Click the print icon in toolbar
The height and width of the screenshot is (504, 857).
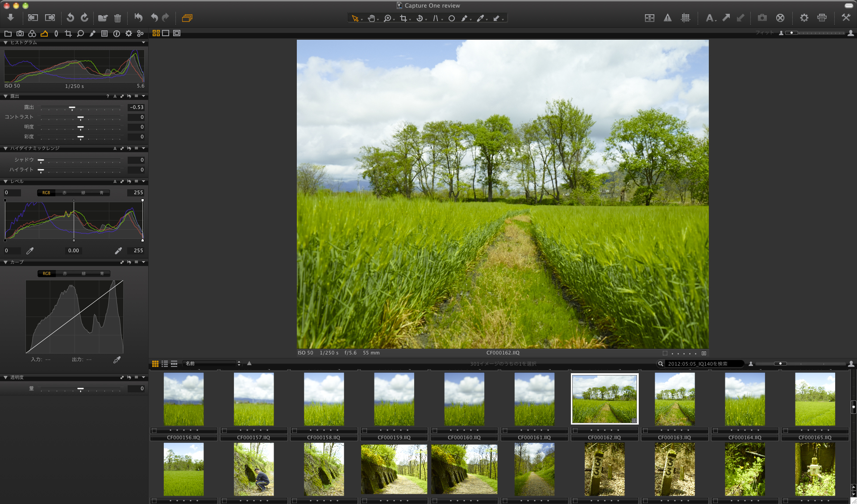point(822,18)
